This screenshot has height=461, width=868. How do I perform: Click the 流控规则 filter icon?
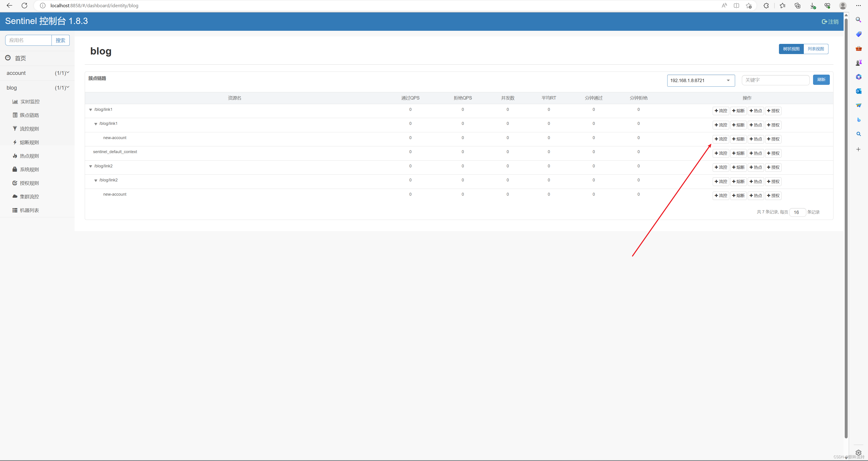click(15, 128)
